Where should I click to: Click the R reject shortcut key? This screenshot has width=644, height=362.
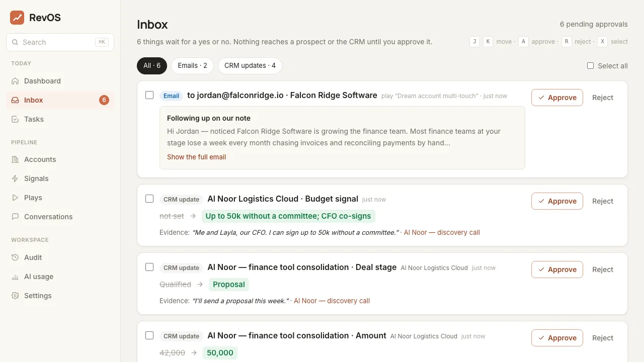(x=567, y=42)
